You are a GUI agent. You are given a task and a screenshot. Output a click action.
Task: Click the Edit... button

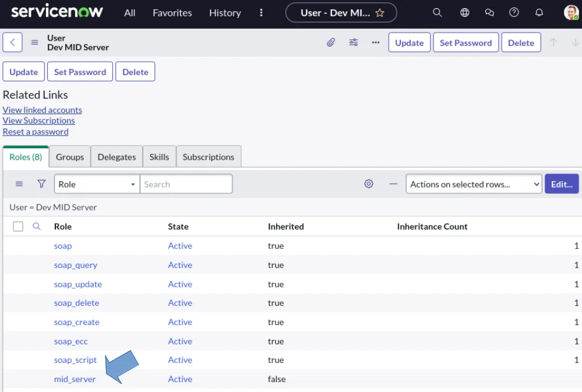[x=562, y=184]
